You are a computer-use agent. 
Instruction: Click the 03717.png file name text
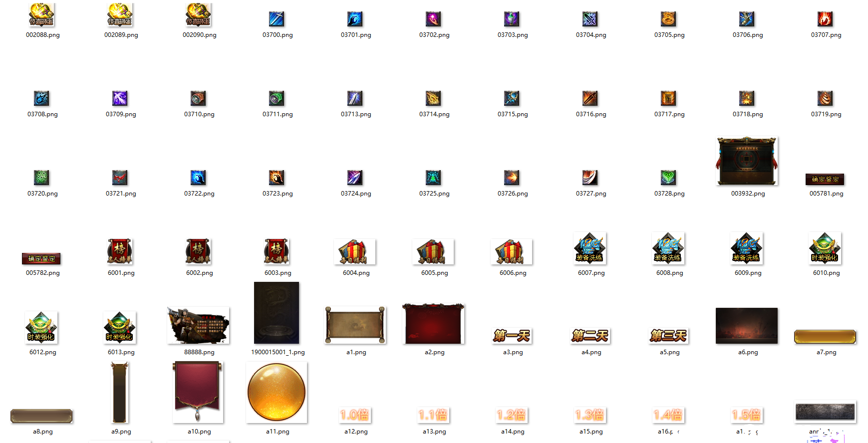669,114
